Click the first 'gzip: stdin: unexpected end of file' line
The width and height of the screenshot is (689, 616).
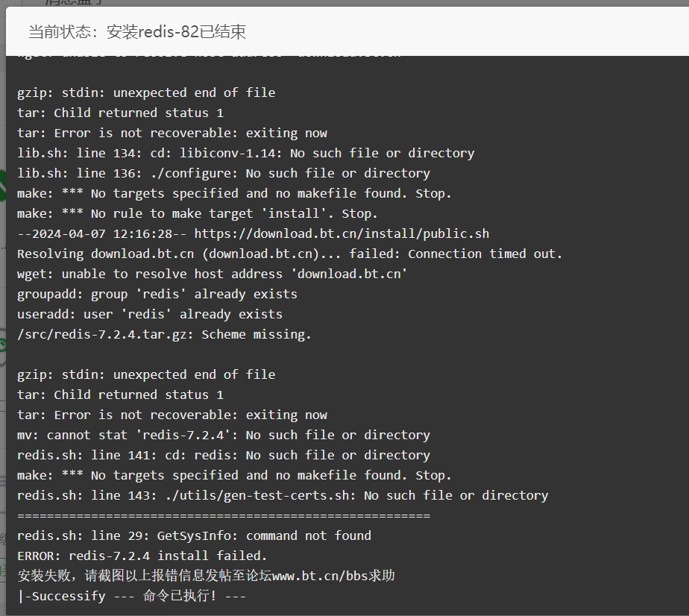pyautogui.click(x=146, y=92)
